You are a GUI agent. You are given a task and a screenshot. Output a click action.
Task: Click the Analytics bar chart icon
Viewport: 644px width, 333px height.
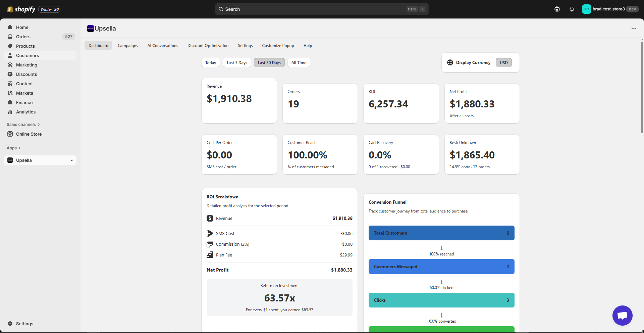10,112
